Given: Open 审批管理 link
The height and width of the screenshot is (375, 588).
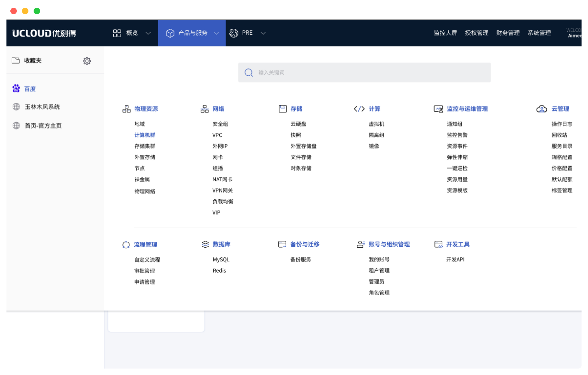Looking at the screenshot, I should (x=144, y=271).
